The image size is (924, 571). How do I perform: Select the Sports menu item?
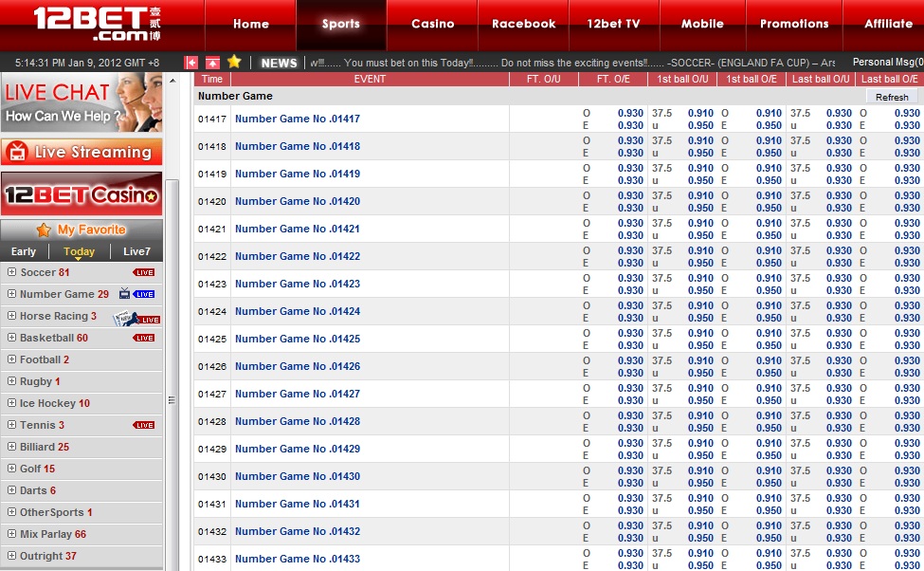point(341,24)
